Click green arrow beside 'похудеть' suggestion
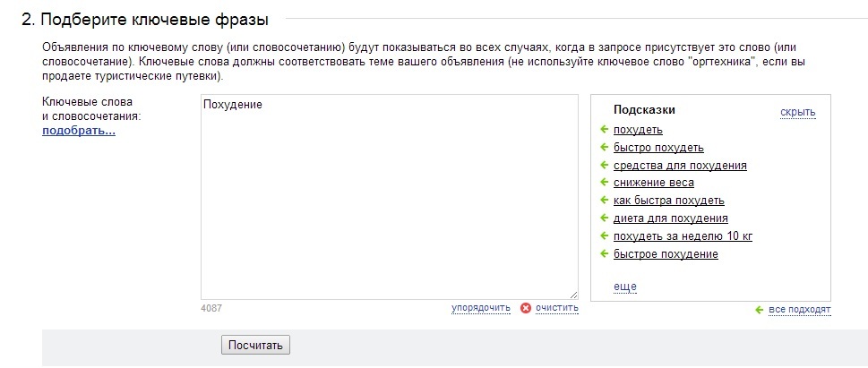Viewport: 868px width, 368px height. (604, 130)
